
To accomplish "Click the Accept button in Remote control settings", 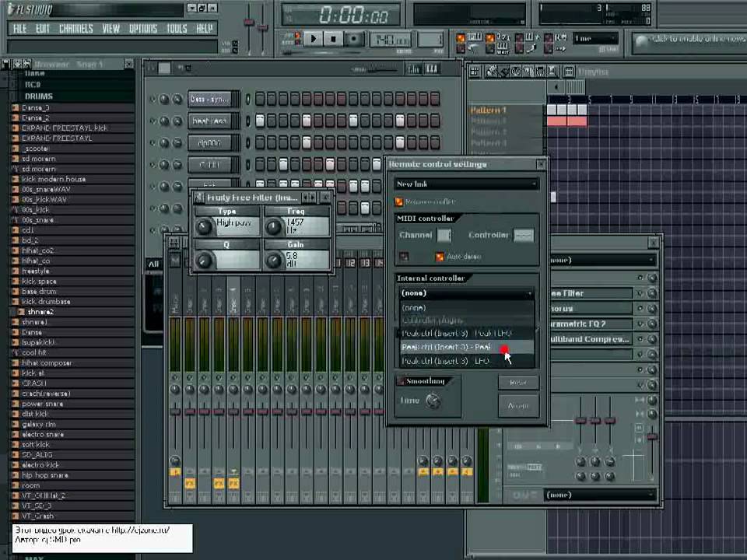I will coord(518,406).
